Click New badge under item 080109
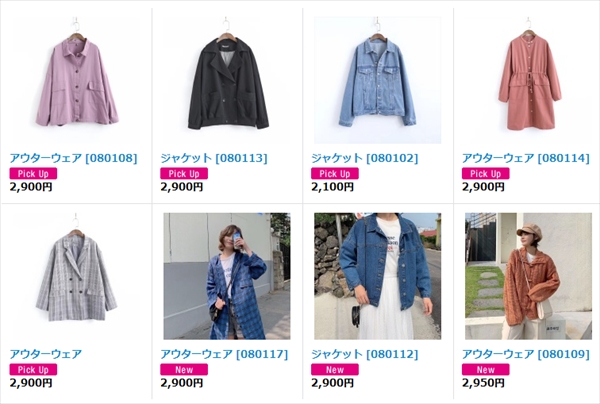The width and height of the screenshot is (600, 404). 486,370
